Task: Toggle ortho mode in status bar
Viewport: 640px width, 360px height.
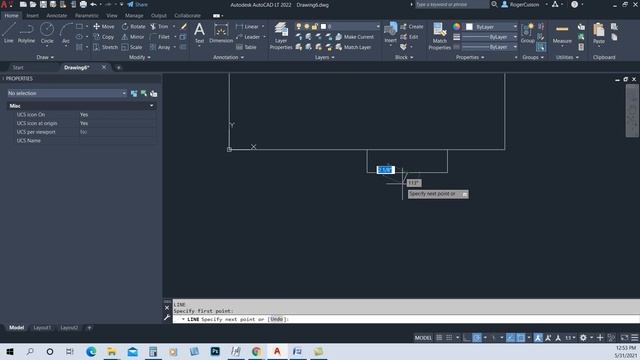Action: tap(467, 338)
